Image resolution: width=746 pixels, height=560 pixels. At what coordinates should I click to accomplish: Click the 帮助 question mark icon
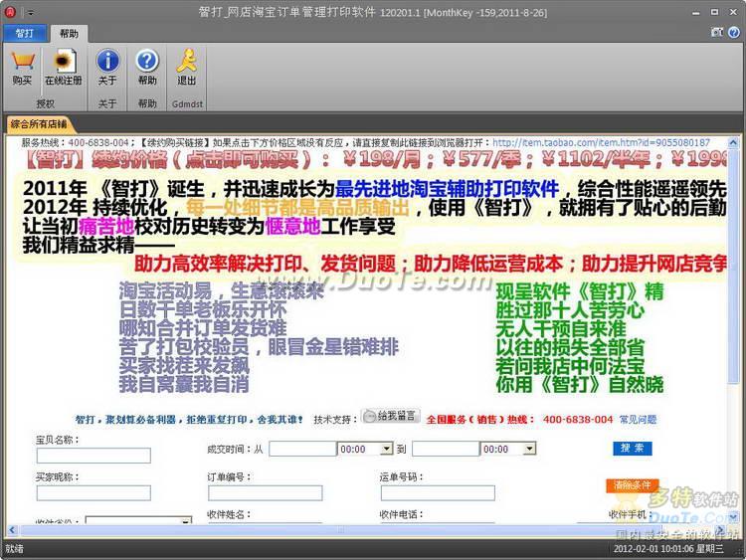click(147, 61)
